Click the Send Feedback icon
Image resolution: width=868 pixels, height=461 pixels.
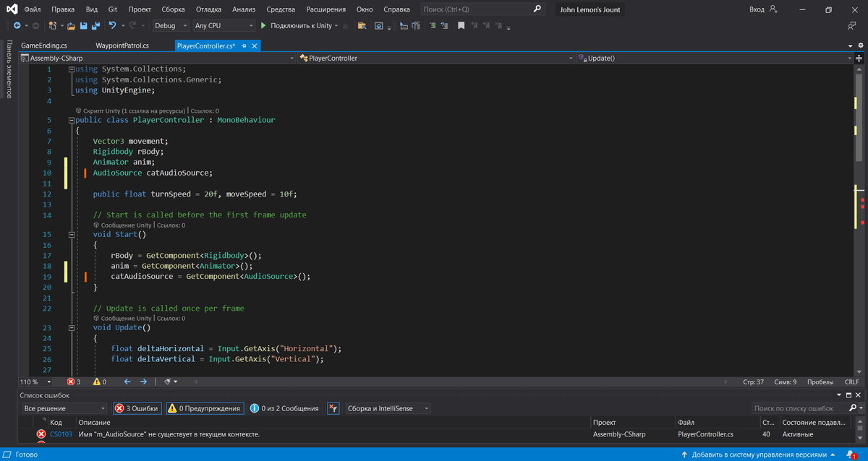click(851, 25)
